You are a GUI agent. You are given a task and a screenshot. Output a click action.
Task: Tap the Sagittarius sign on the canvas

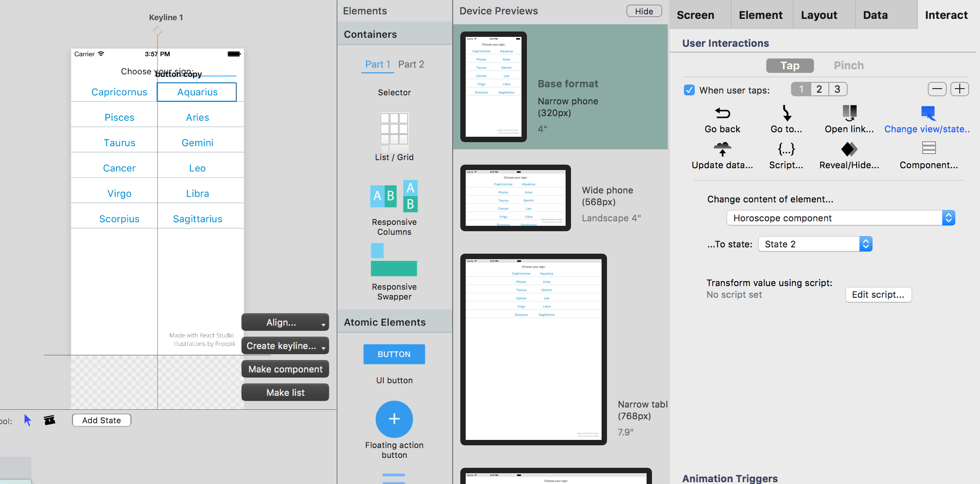pos(198,219)
